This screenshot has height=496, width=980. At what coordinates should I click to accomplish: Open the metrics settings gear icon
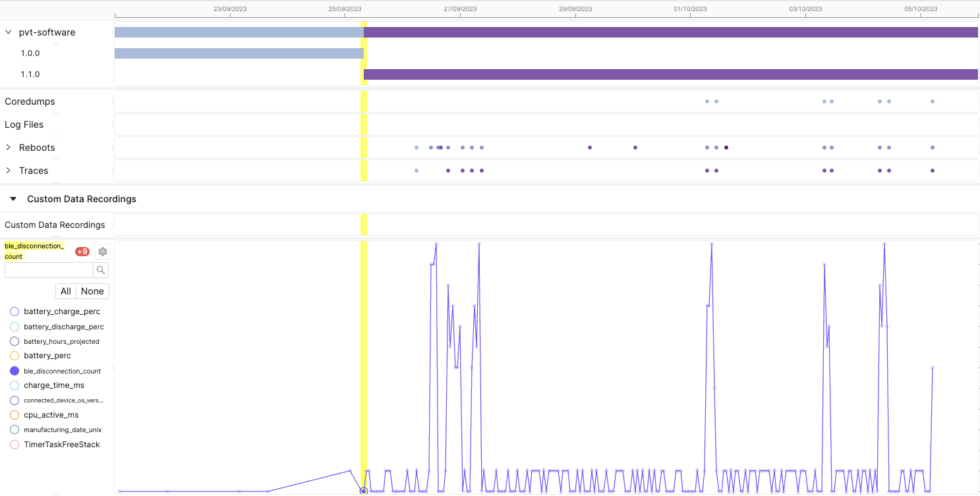point(102,252)
